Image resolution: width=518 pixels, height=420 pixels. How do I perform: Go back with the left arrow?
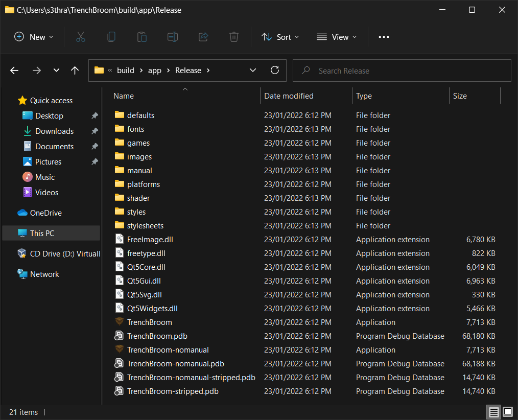pyautogui.click(x=14, y=71)
